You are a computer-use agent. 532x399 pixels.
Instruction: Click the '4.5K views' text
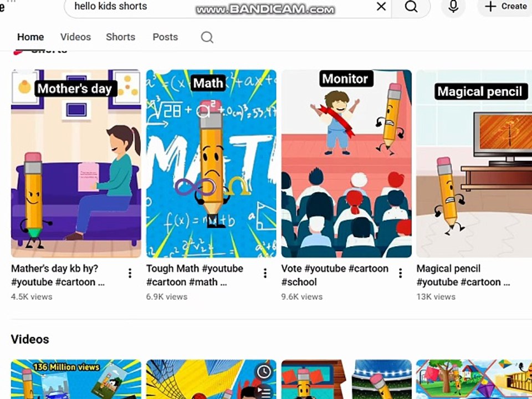(32, 297)
